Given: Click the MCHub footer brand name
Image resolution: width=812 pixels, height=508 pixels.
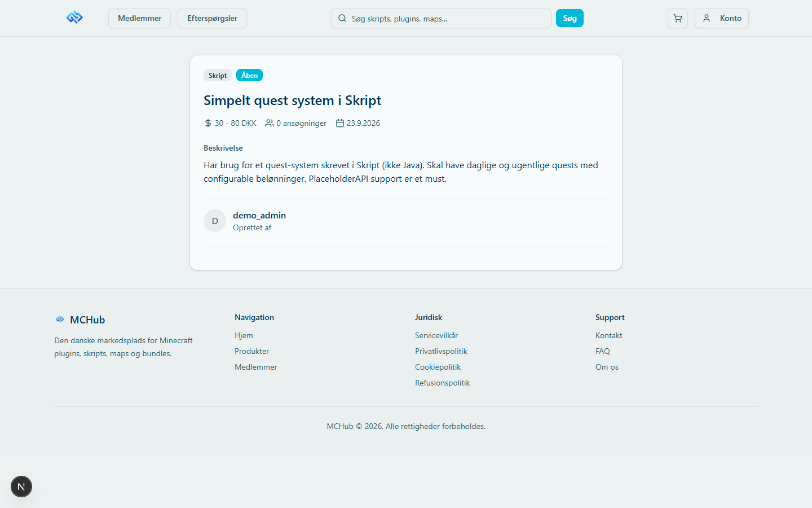Looking at the screenshot, I should click(87, 320).
